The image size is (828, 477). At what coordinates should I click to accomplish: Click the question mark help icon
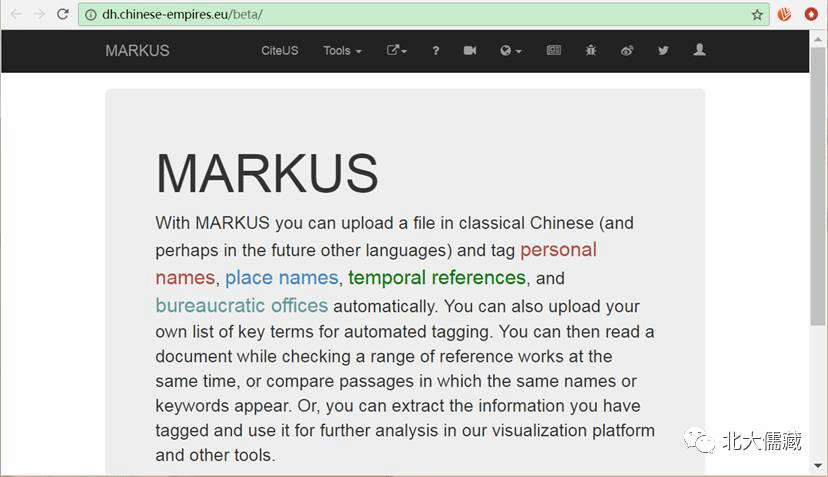(x=436, y=51)
